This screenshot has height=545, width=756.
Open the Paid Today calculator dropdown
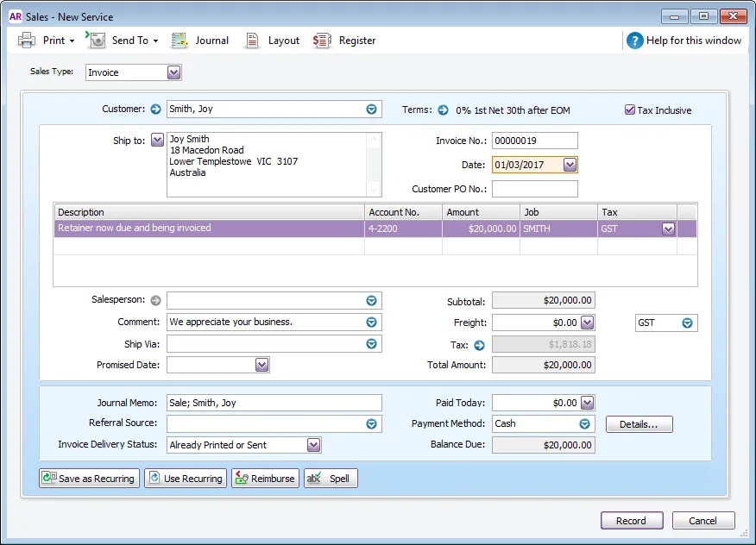point(587,403)
